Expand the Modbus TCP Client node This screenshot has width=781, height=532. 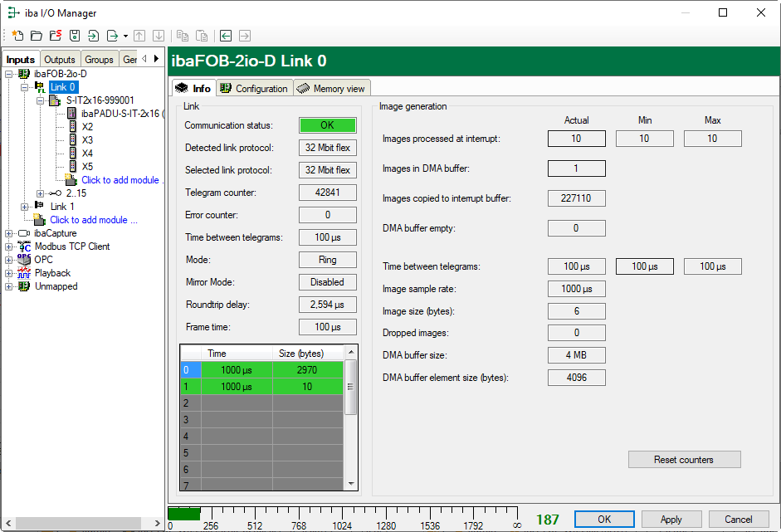click(9, 246)
